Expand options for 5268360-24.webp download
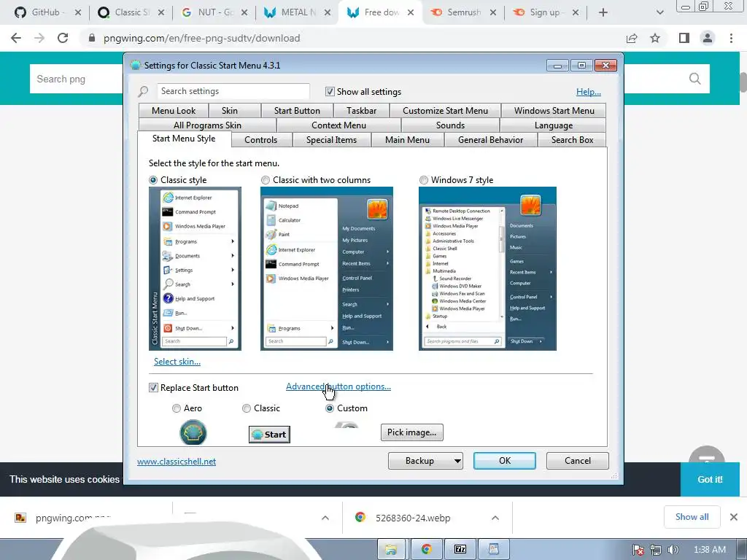The width and height of the screenshot is (747, 560). 495,518
